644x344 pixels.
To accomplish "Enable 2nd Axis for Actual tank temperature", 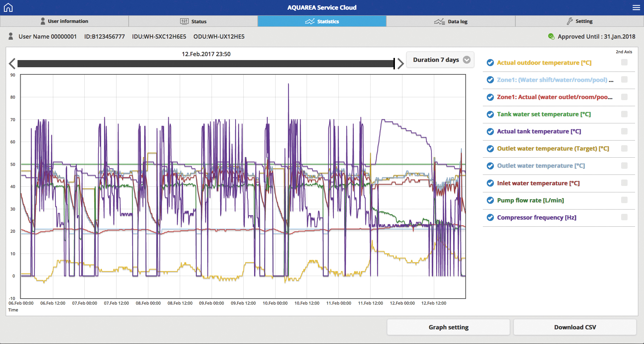I will (x=624, y=131).
